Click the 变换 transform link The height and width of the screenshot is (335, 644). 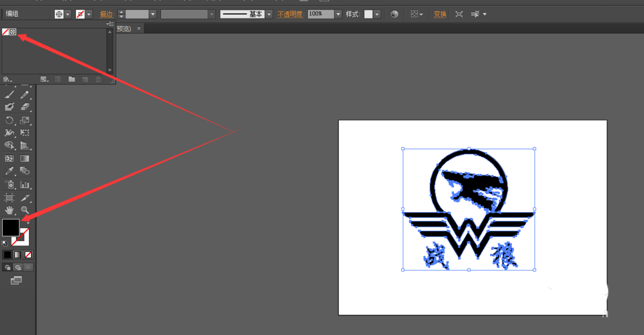[440, 14]
